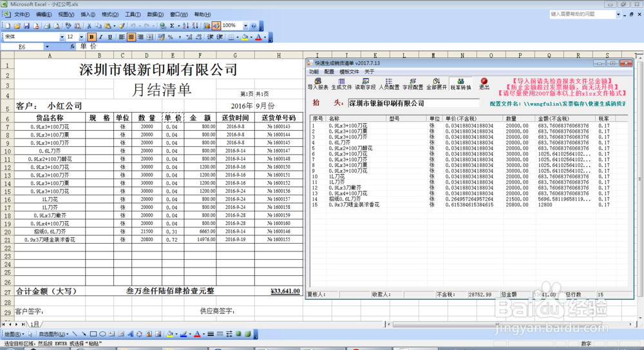Click the Cut scissors icon
Image resolution: width=644 pixels, height=350 pixels.
point(89,26)
